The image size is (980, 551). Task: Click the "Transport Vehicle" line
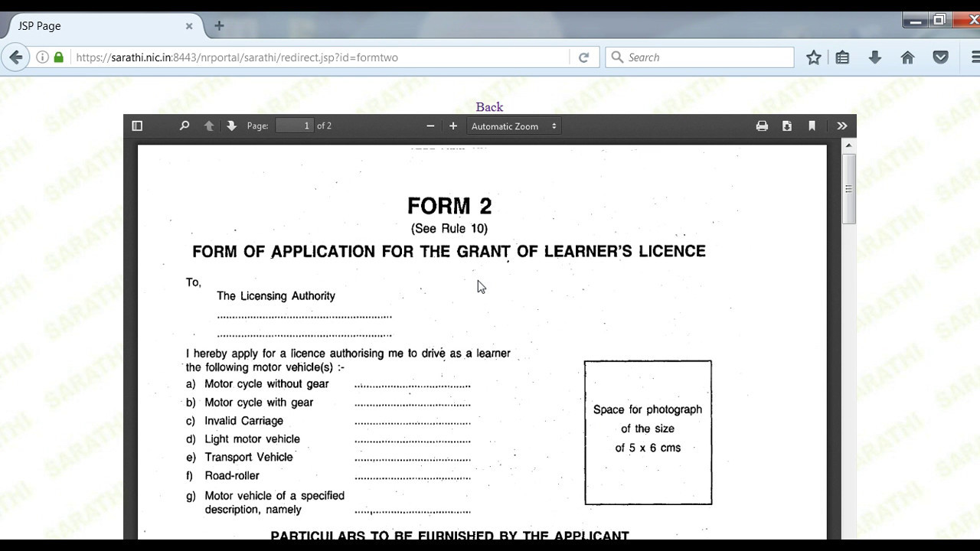tap(248, 457)
